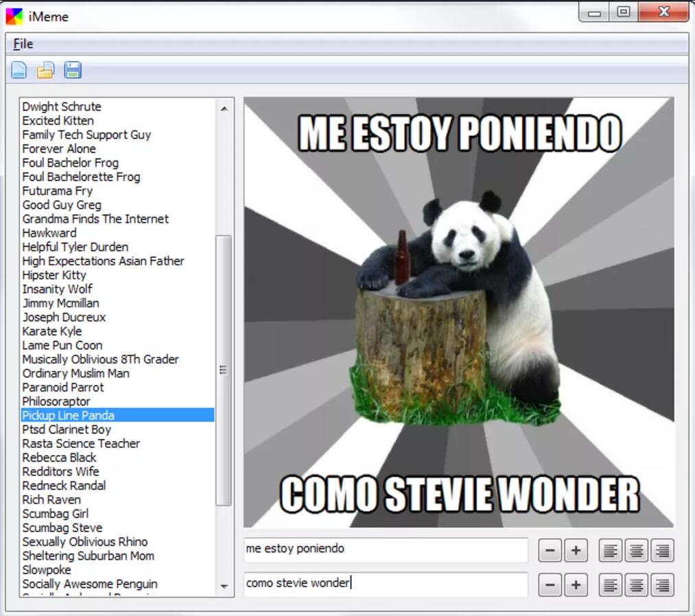The width and height of the screenshot is (695, 616).
Task: Right-align the top caption text
Action: pyautogui.click(x=663, y=550)
